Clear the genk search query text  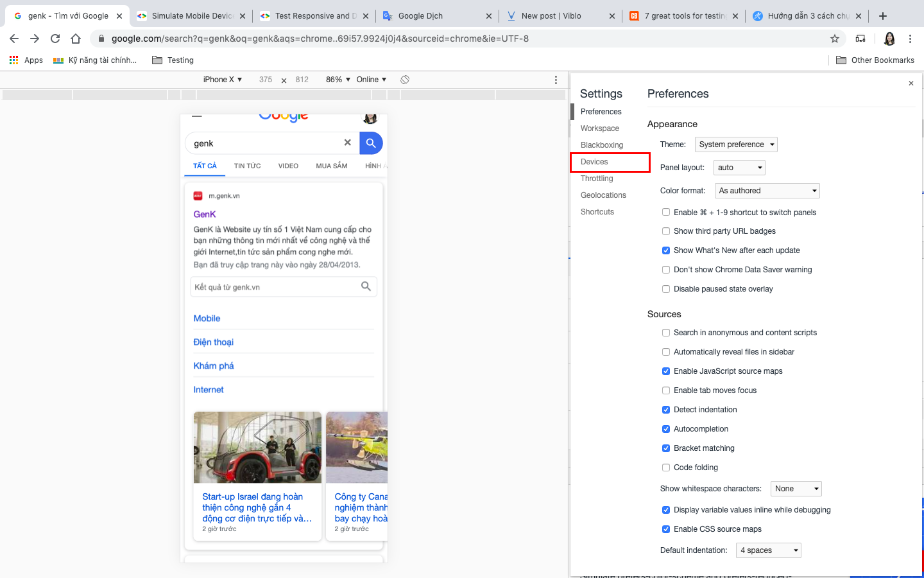(347, 143)
